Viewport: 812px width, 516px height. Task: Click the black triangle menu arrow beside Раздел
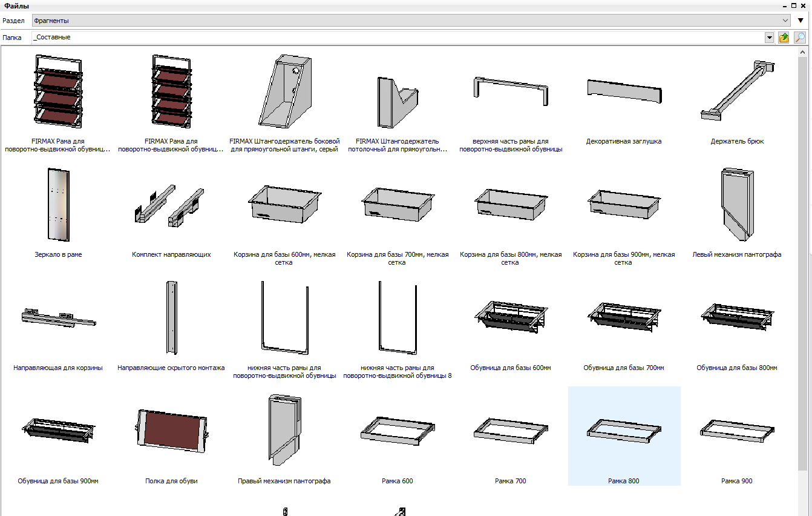pyautogui.click(x=801, y=21)
